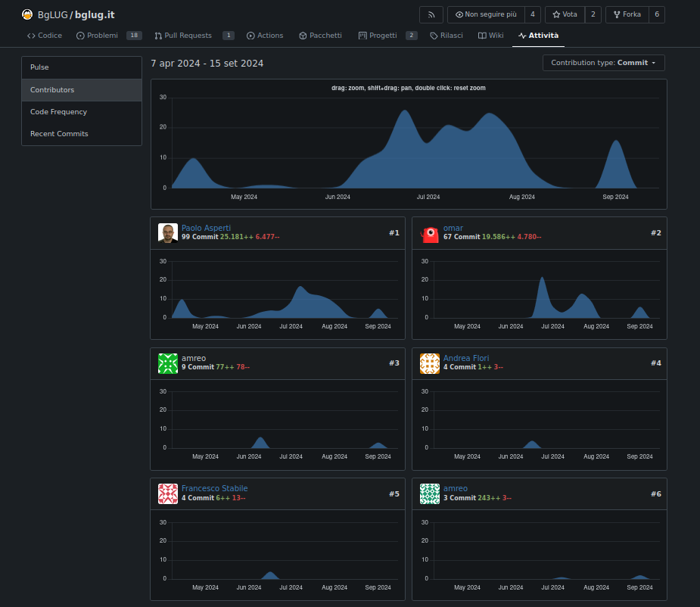Click the date range 7 apr 2024 heading
This screenshot has width=700, height=607.
[x=207, y=64]
